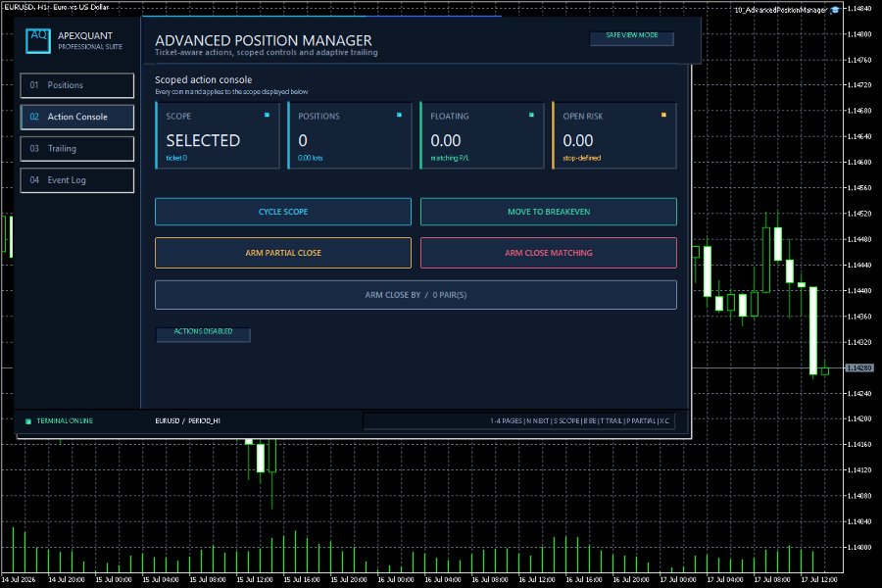Click the ADVANCED POSITION MANAGER title
882x588 pixels.
[264, 40]
